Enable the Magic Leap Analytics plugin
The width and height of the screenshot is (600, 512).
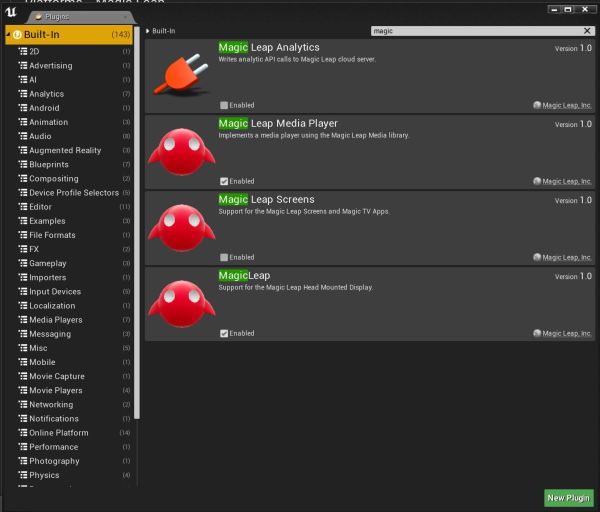click(224, 105)
